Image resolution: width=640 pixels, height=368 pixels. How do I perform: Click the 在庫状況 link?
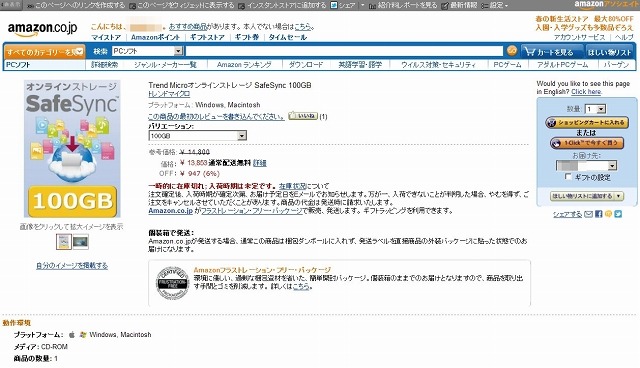292,186
